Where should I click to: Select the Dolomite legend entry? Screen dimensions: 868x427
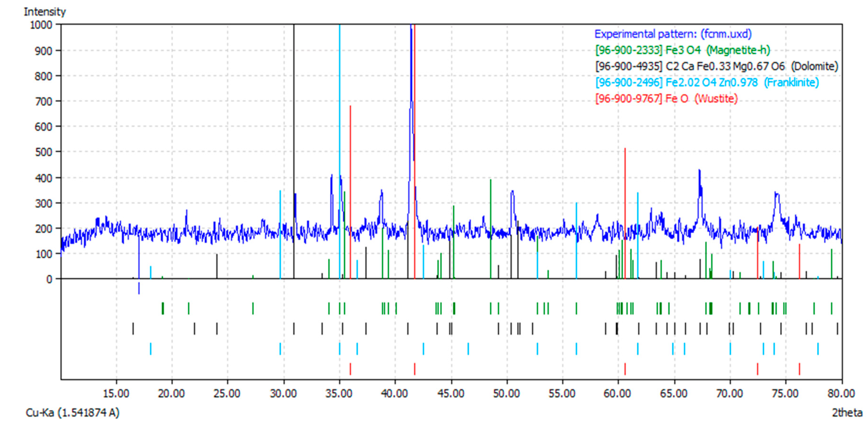coord(716,66)
